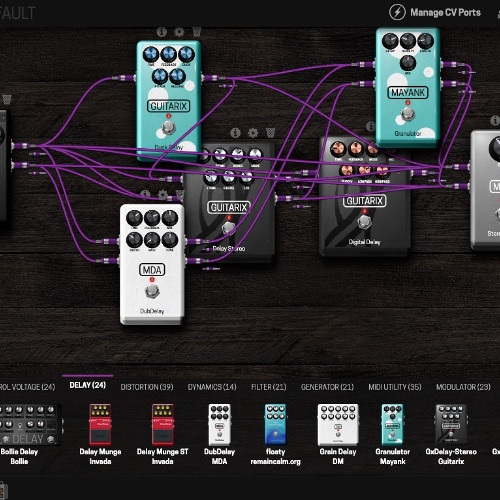Click the lightning bolt CV Ports icon
Screen dimensions: 500x500
[397, 12]
